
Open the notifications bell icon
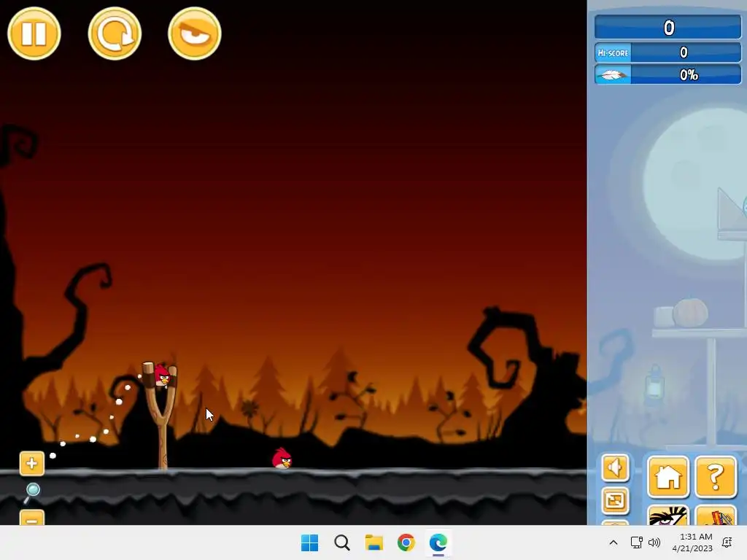click(727, 542)
